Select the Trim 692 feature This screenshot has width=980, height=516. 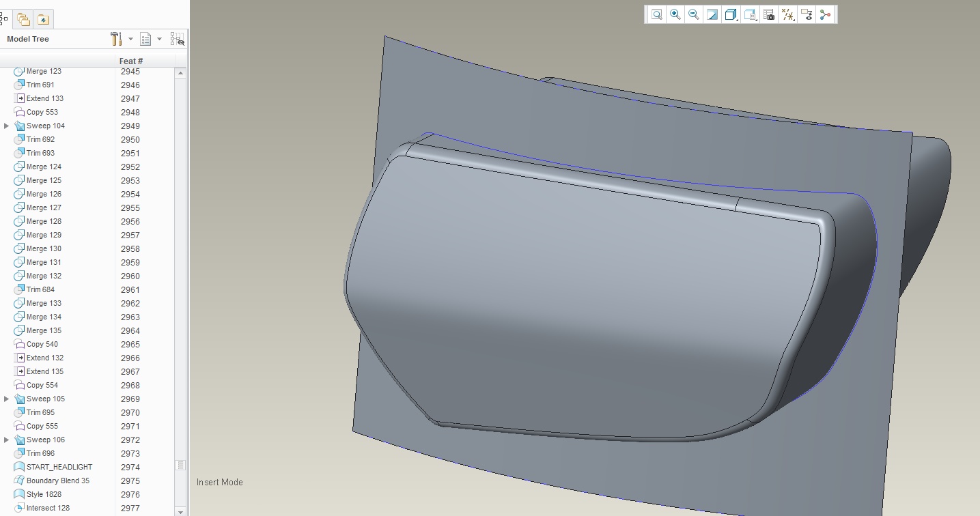point(40,139)
